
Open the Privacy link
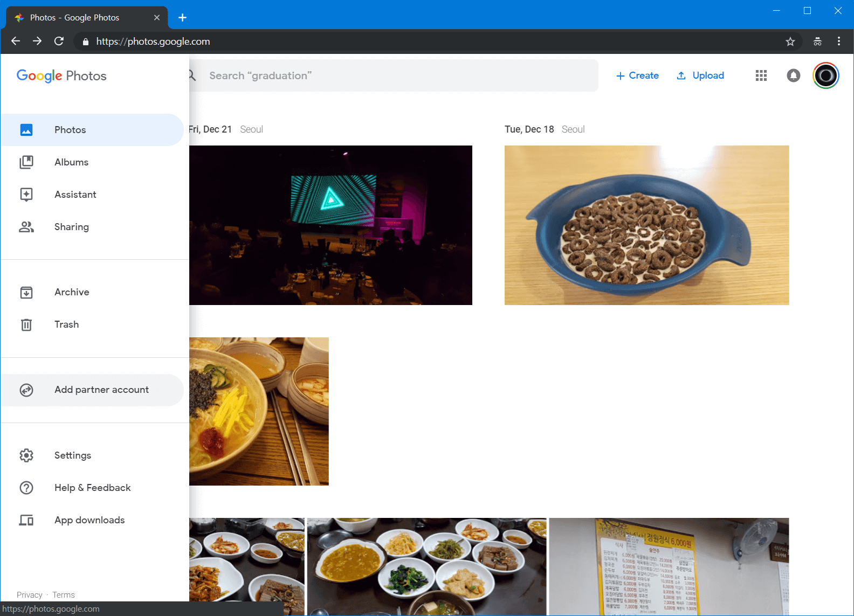29,595
